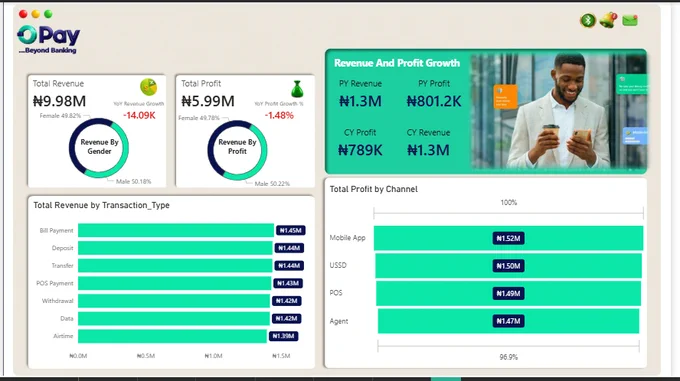Click the Total Profit card title

[x=201, y=83]
